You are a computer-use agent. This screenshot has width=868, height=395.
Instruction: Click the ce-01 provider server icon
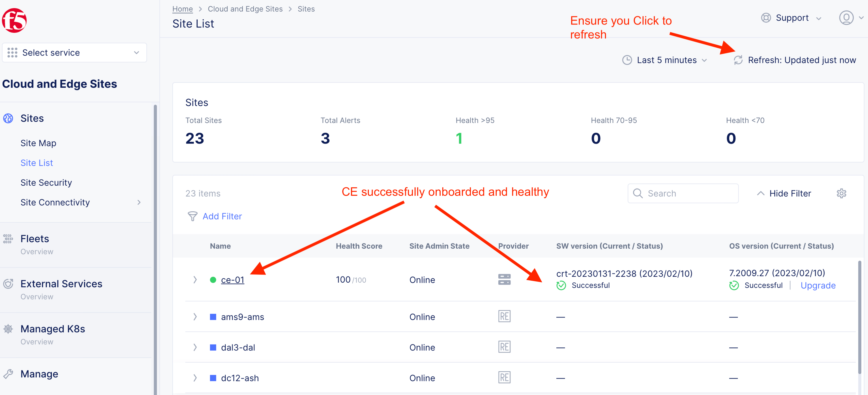[x=504, y=280]
